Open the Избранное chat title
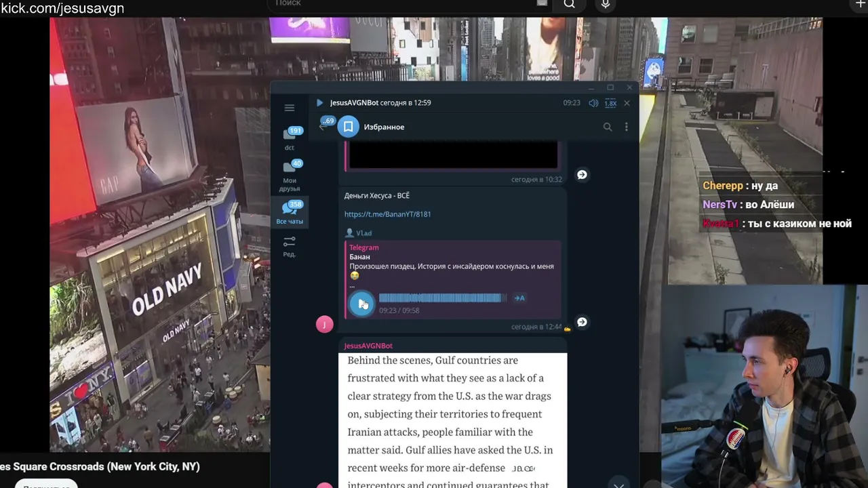The height and width of the screenshot is (488, 868). [x=384, y=127]
